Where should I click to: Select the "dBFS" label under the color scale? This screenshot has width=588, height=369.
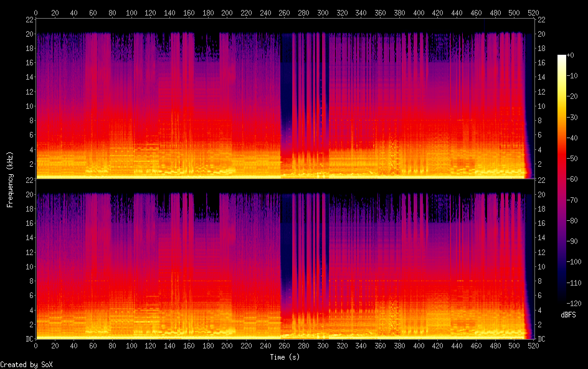568,315
